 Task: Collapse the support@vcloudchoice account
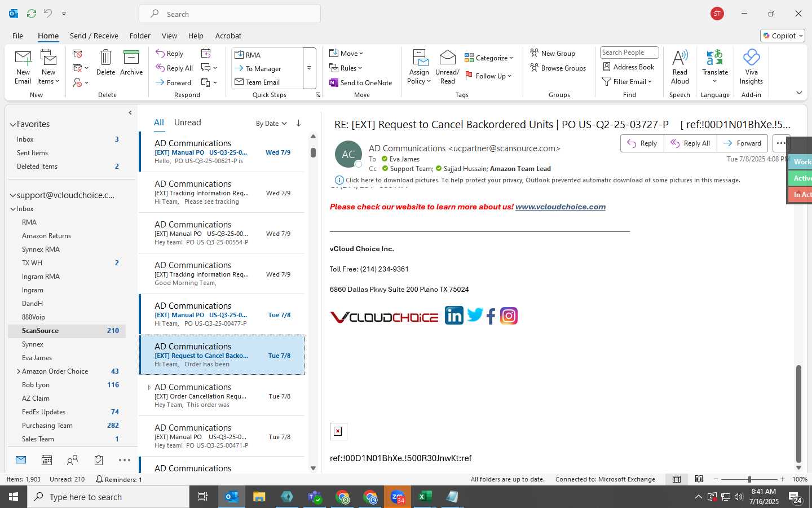(12, 195)
